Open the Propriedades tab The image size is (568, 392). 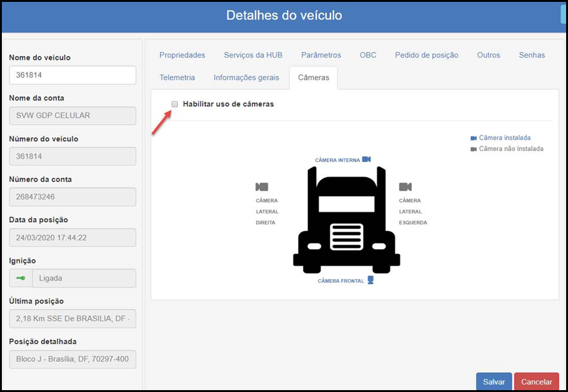182,55
